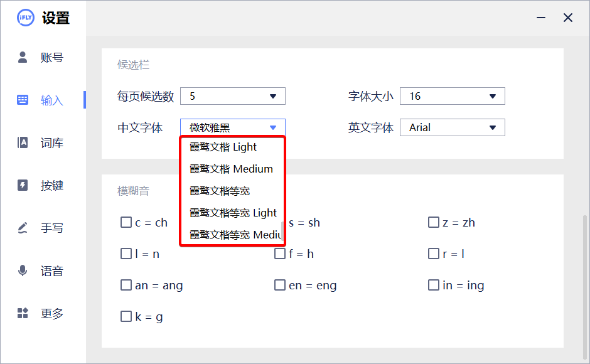Open the 英文字体 dropdown showing Arial
The height and width of the screenshot is (364, 590).
452,127
